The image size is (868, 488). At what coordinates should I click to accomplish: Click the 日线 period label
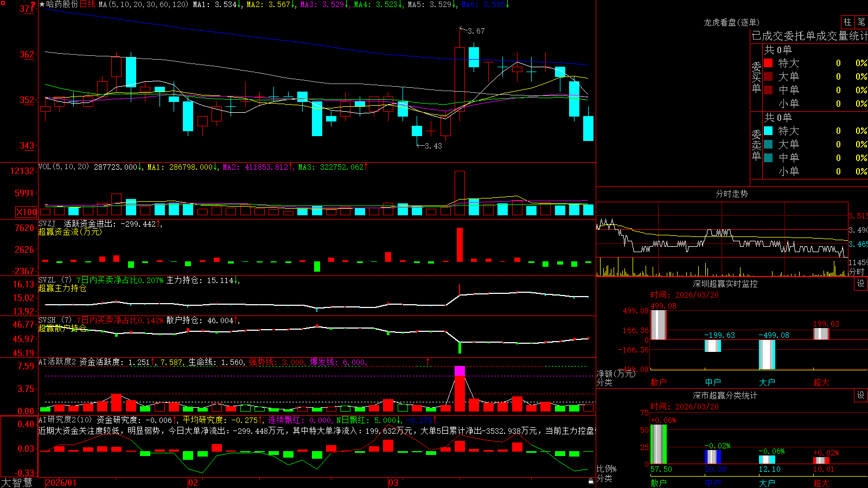click(87, 4)
